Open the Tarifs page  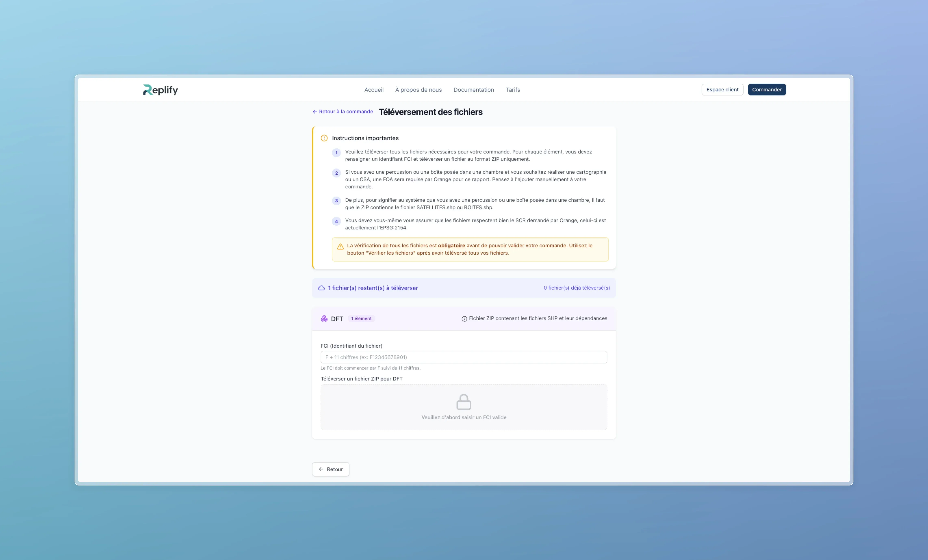point(513,90)
